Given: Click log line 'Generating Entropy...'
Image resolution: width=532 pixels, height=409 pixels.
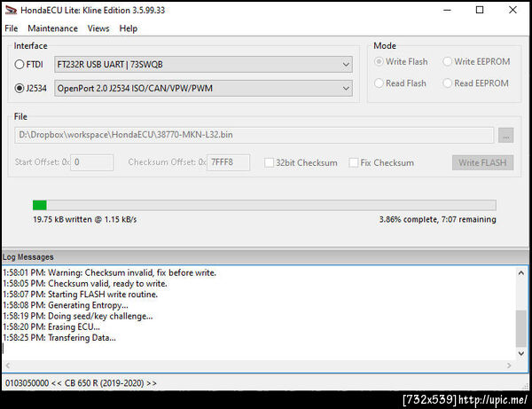Looking at the screenshot, I should point(88,305).
